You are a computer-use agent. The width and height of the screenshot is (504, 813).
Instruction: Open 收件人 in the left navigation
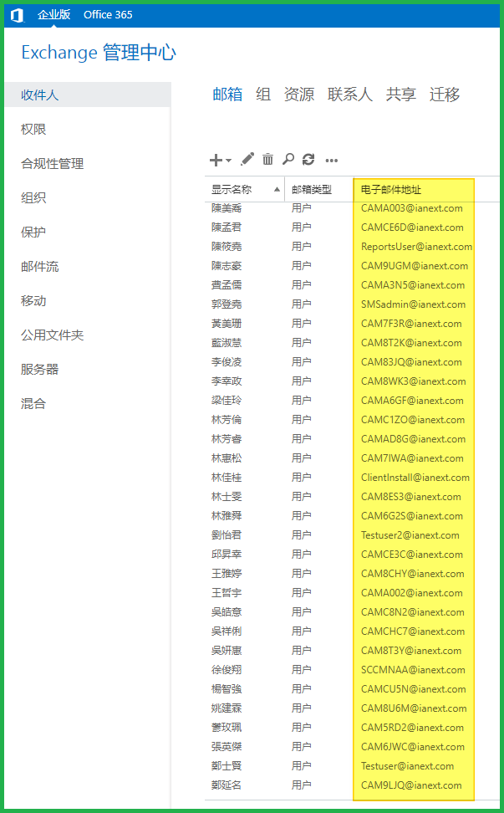click(88, 95)
